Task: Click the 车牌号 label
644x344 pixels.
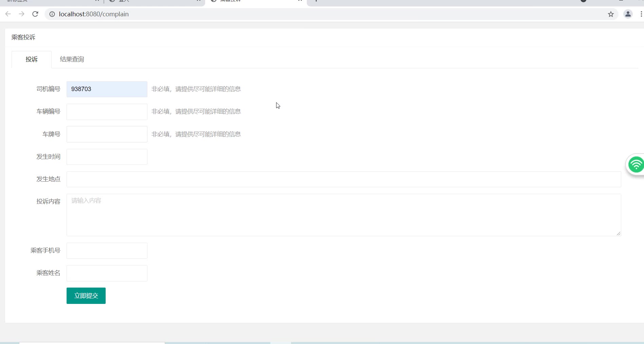Action: coord(51,134)
